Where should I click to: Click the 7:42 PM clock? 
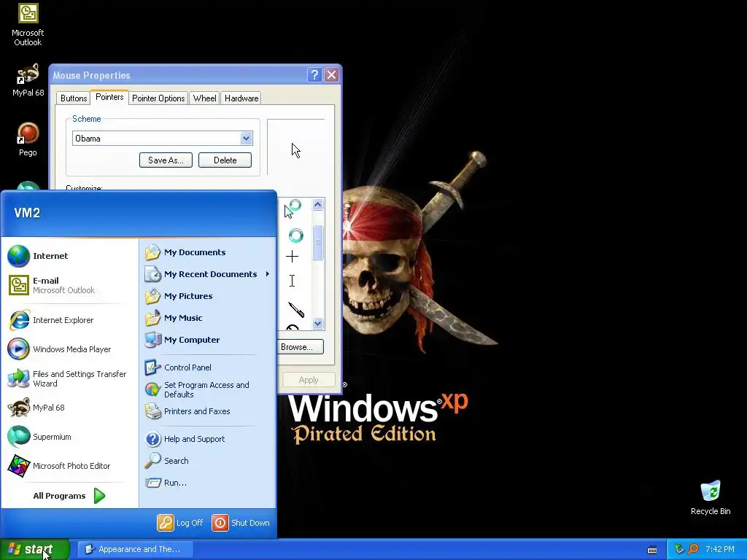point(720,549)
